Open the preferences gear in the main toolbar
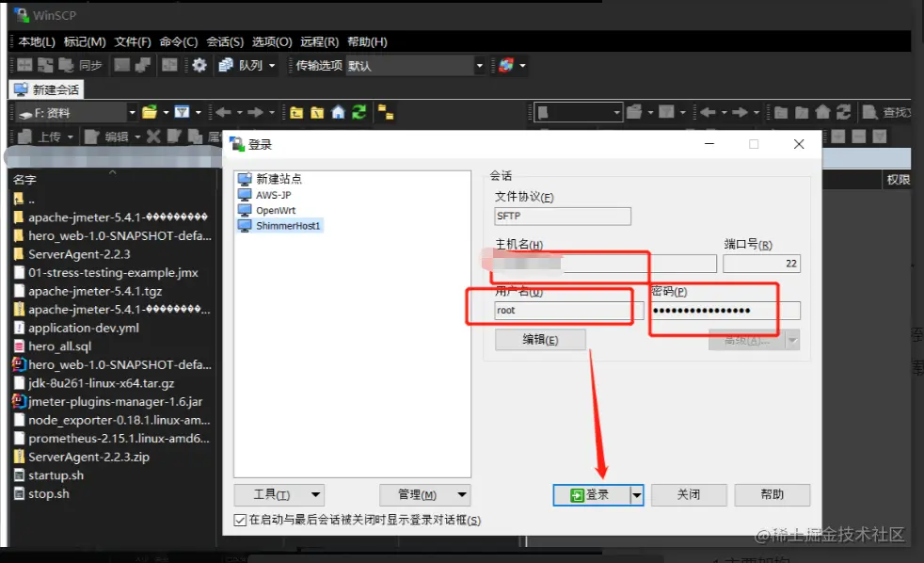 pos(199,65)
